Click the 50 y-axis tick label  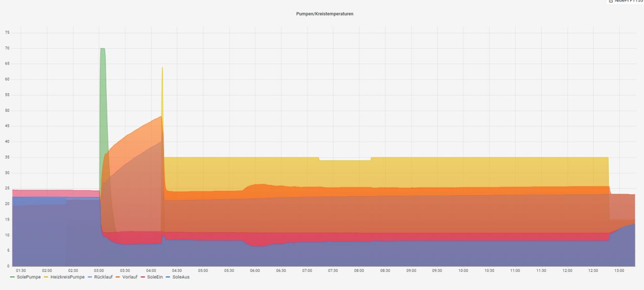(x=7, y=111)
